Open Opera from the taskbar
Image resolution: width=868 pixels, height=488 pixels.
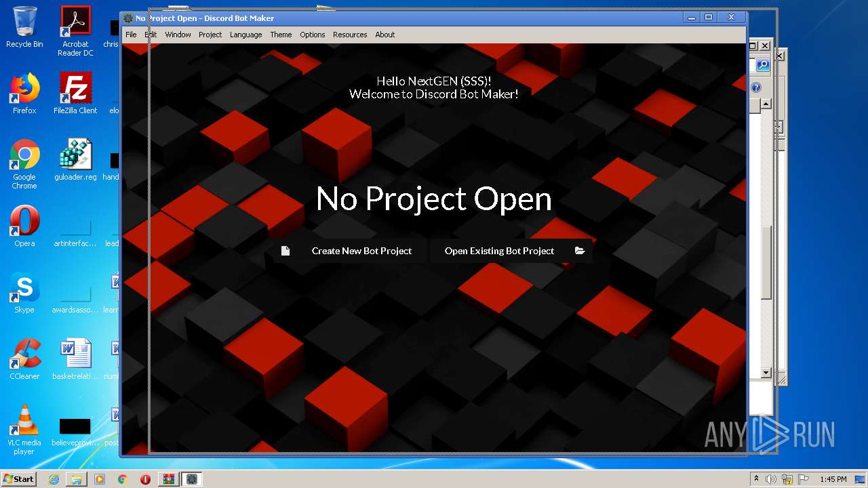(145, 479)
